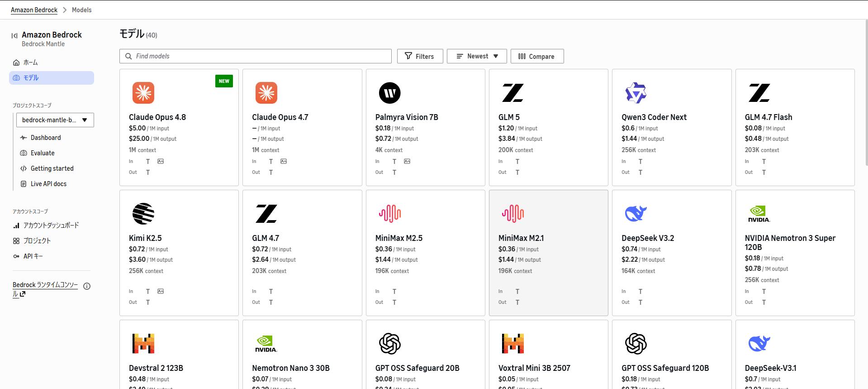Click the アカウントダッシュボード bar chart icon
The image size is (868, 389).
click(x=16, y=226)
